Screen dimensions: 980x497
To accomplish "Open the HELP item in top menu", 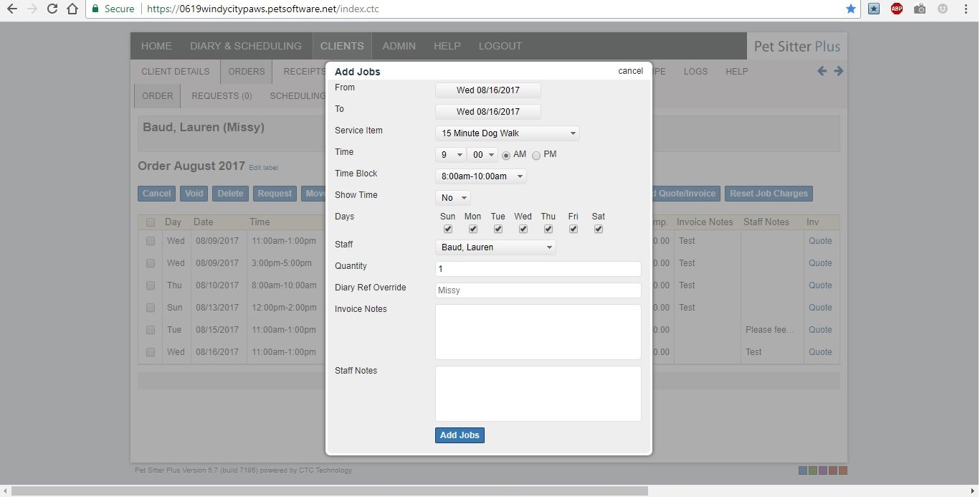I will pyautogui.click(x=447, y=46).
